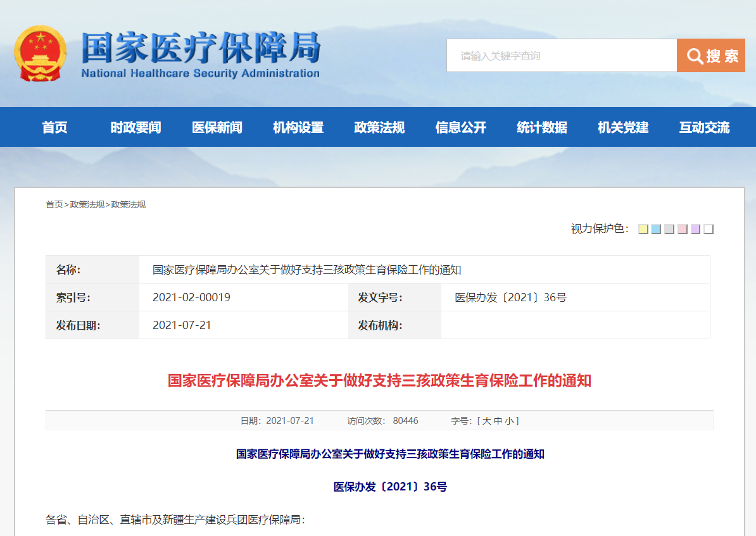Go to 统计数据 section
756x536 pixels.
point(542,127)
